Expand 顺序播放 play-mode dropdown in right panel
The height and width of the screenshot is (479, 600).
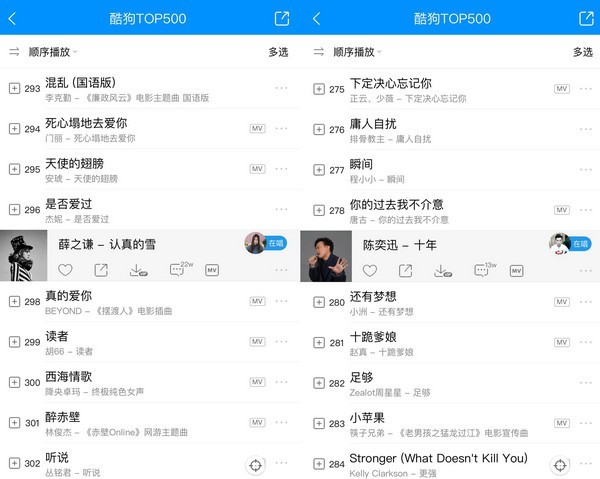coord(357,52)
